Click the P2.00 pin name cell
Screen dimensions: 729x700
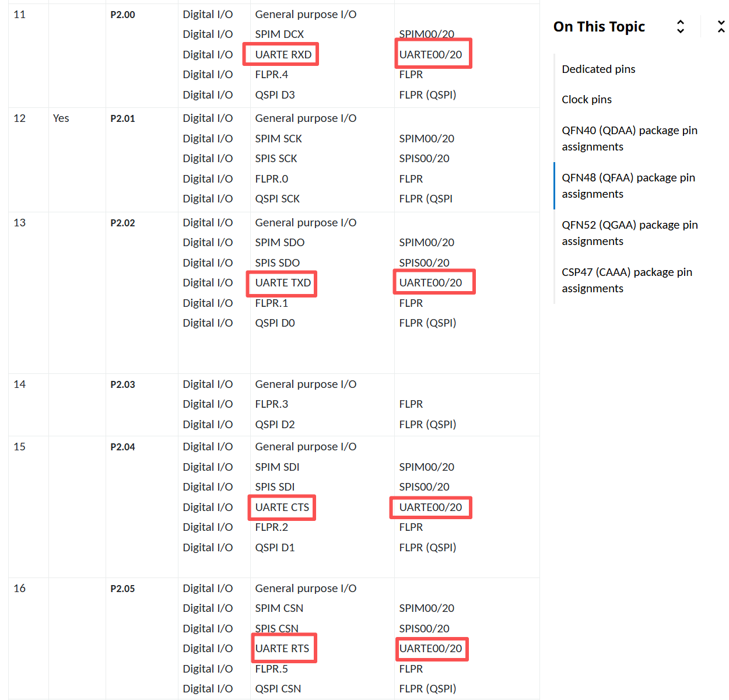coord(122,15)
